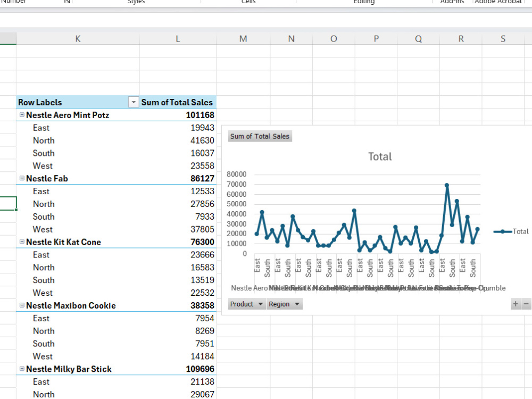Click the Nestle Fab label text
This screenshot has height=399, width=532.
coord(47,178)
